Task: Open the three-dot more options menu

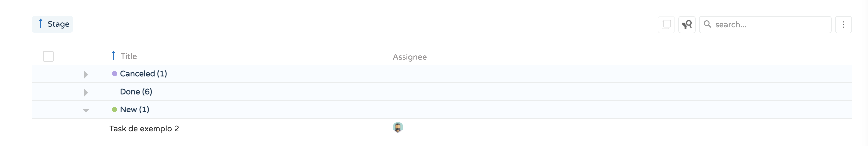Action: 843,24
